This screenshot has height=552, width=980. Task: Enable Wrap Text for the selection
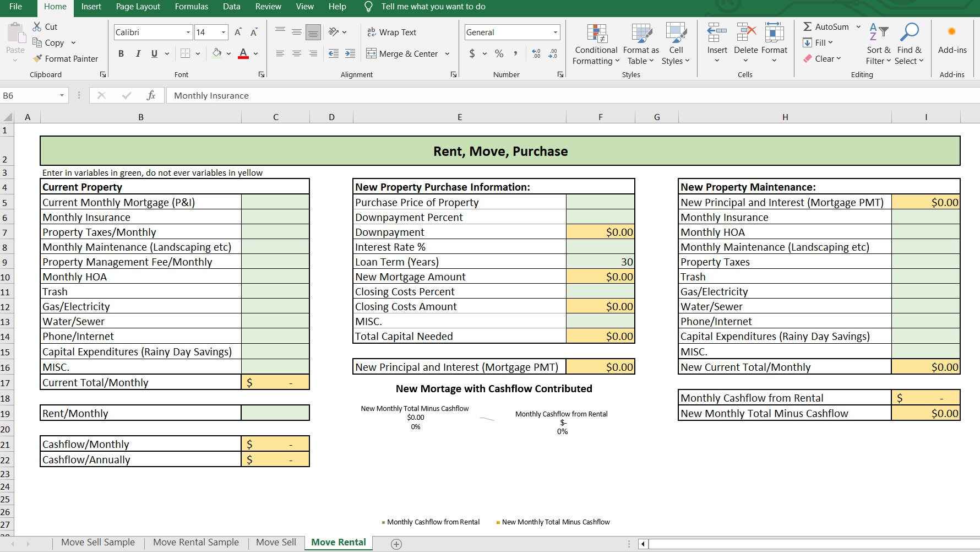(392, 32)
